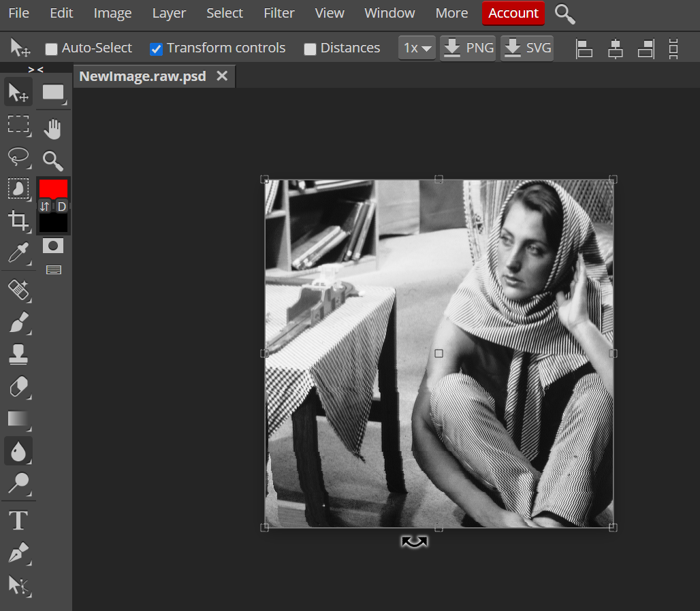Select the Lasso tool
Image resolution: width=700 pixels, height=611 pixels.
point(18,156)
